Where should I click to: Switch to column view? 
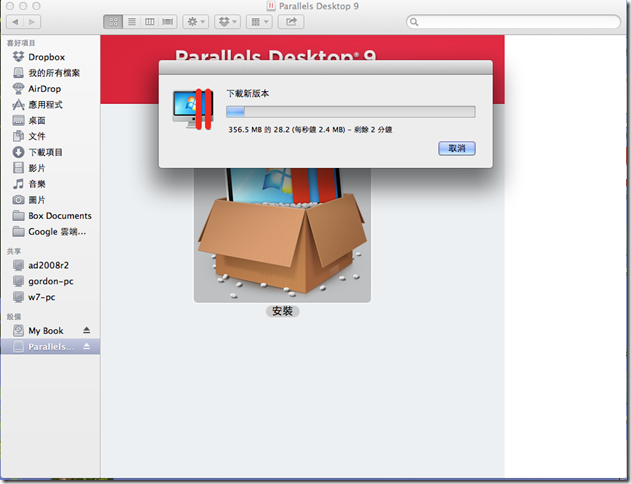pyautogui.click(x=149, y=22)
